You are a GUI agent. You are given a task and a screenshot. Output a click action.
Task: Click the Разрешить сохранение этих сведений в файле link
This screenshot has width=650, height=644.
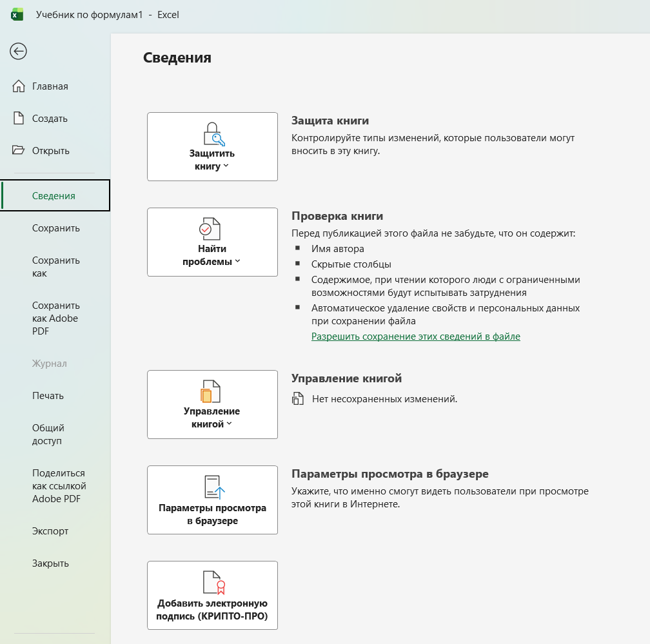pos(416,337)
